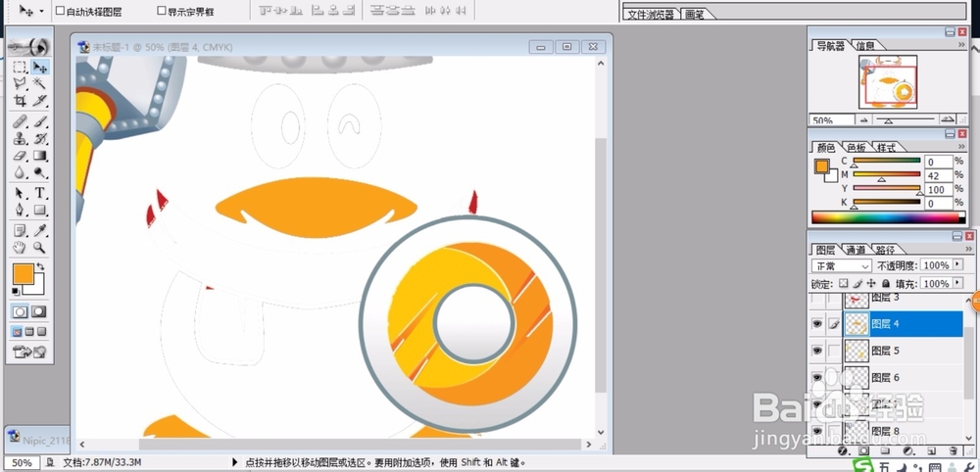The height and width of the screenshot is (472, 980).
Task: Switch to the 色板 tab
Action: [x=857, y=147]
